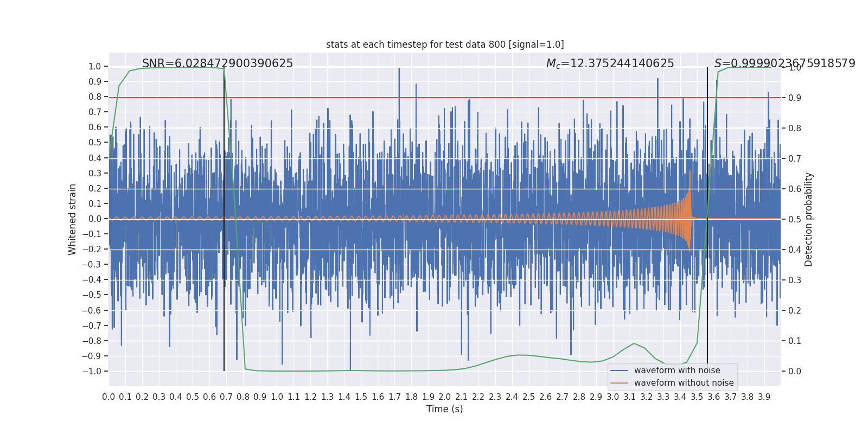Click the "waveform without noise" legend entry
Screen dimensions: 868x434
coord(684,383)
